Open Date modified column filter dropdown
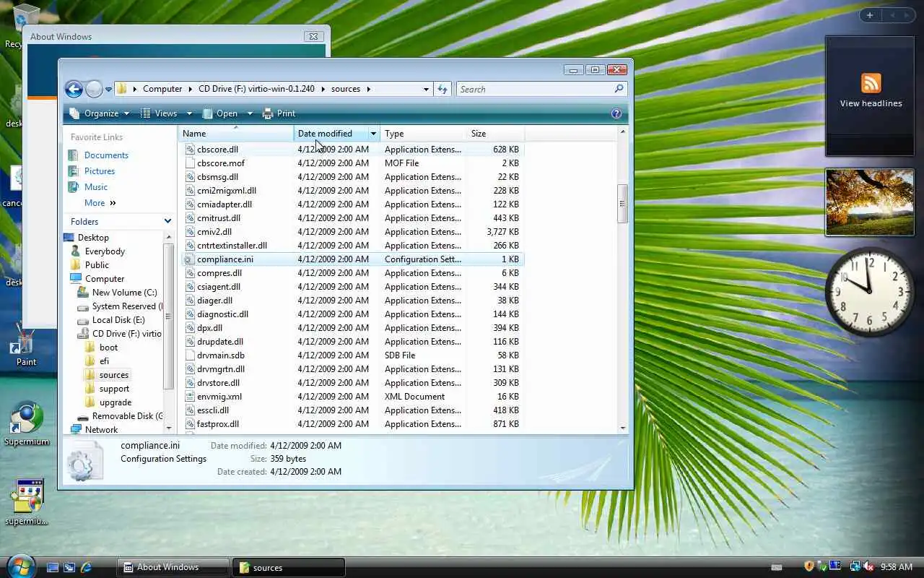This screenshot has width=924, height=578. coord(373,134)
